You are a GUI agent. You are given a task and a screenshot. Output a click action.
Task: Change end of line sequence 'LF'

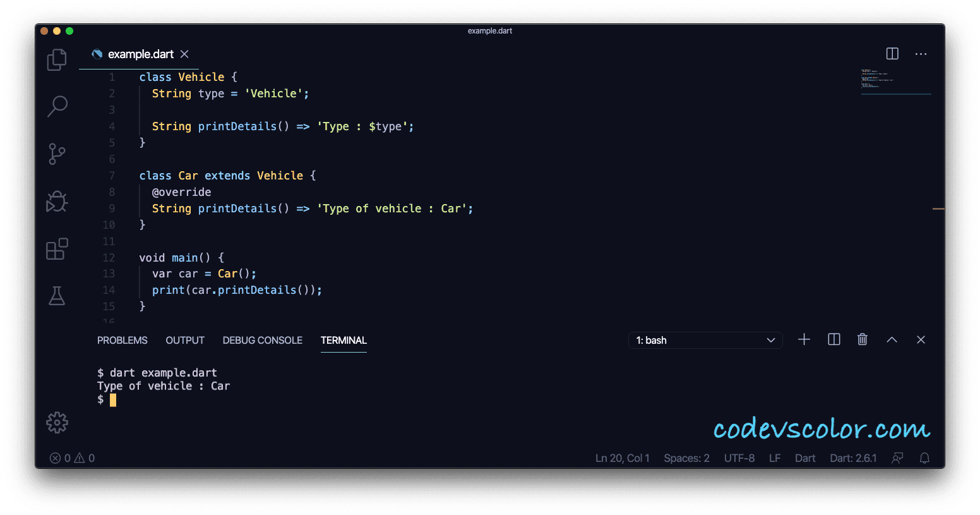[775, 458]
